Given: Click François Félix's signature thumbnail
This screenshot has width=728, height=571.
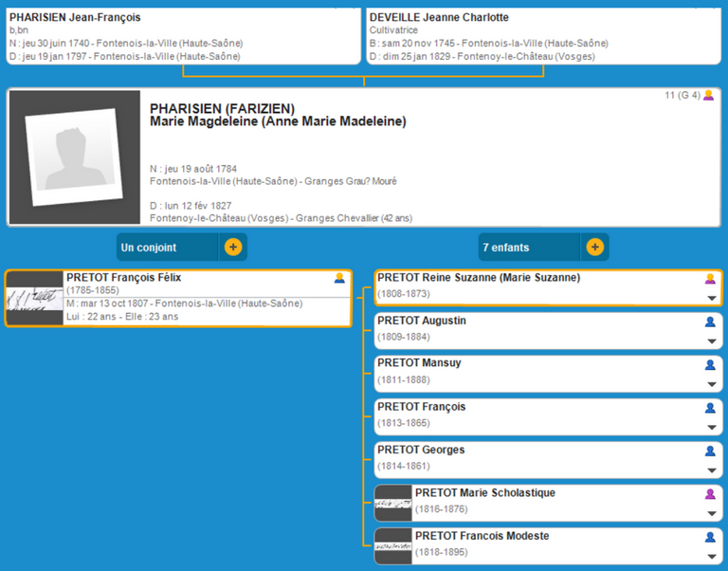Looking at the screenshot, I should coord(34,299).
